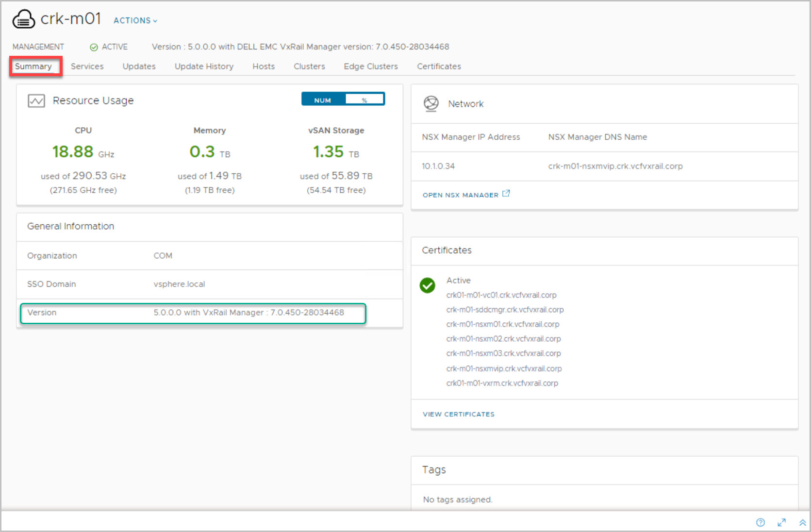Click the Resource Usage chart icon
811x532 pixels.
click(x=36, y=101)
